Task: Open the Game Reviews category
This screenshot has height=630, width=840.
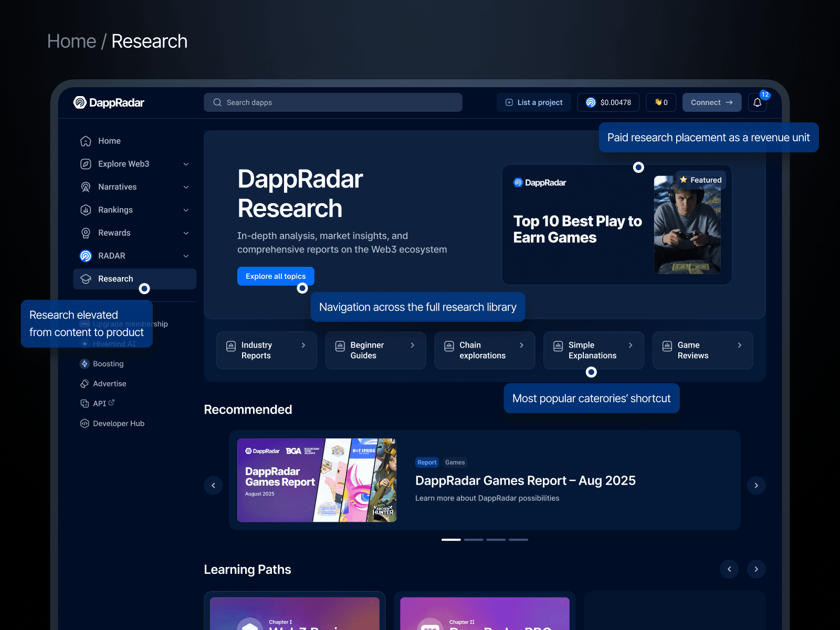Action: point(703,350)
